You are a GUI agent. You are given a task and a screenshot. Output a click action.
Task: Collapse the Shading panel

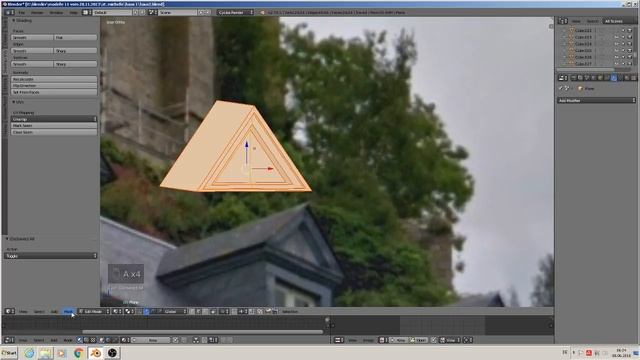click(x=13, y=20)
